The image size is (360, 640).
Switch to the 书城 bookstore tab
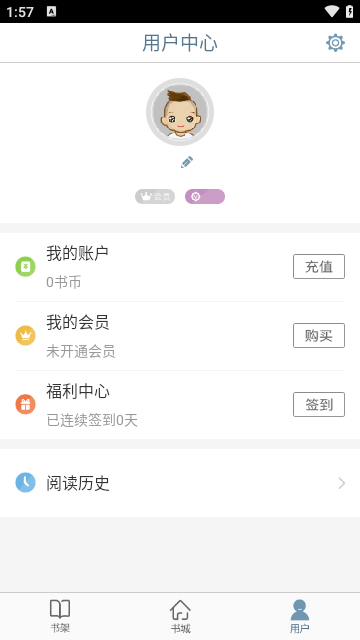[180, 616]
